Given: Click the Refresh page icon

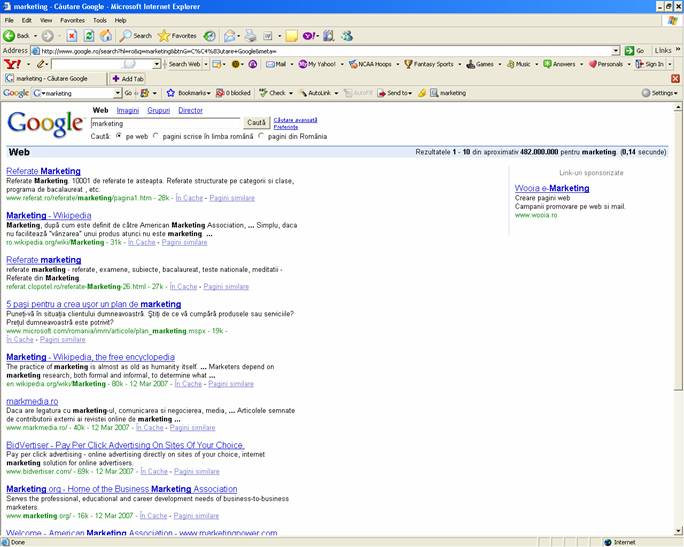Looking at the screenshot, I should click(87, 36).
